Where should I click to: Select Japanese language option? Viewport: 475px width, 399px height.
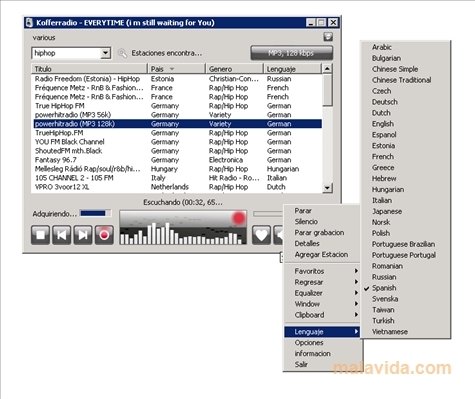[406, 212]
